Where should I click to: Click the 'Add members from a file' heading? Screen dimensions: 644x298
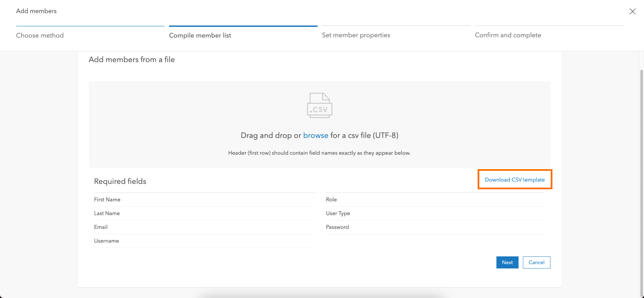[x=131, y=59]
